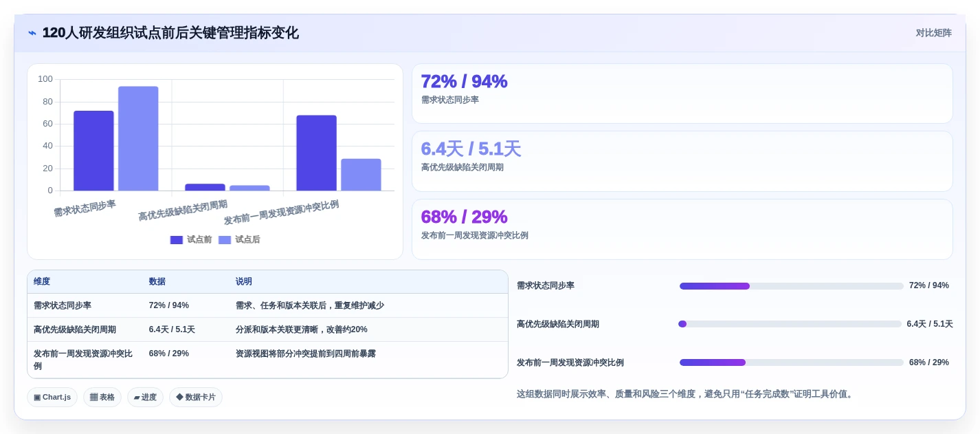
Task: Click the 试点后 bar for 高优先级缺陷关闭周期
Action: (249, 188)
